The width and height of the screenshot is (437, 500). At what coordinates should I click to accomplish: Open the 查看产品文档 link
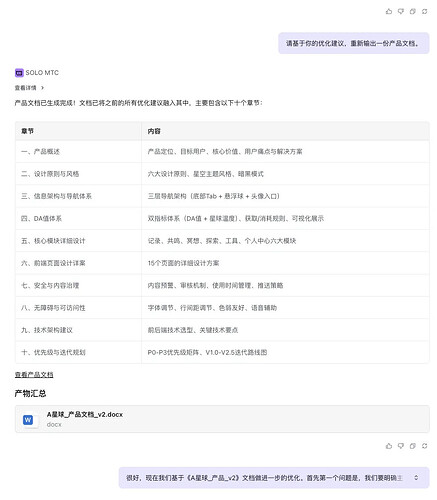click(x=34, y=375)
